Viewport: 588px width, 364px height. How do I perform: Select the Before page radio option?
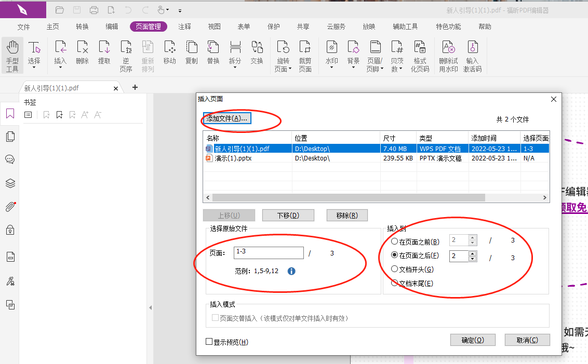tap(394, 241)
